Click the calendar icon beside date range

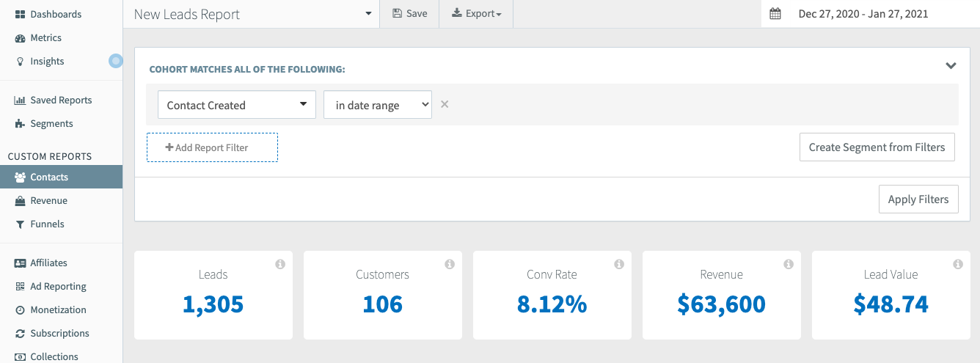[x=775, y=14]
